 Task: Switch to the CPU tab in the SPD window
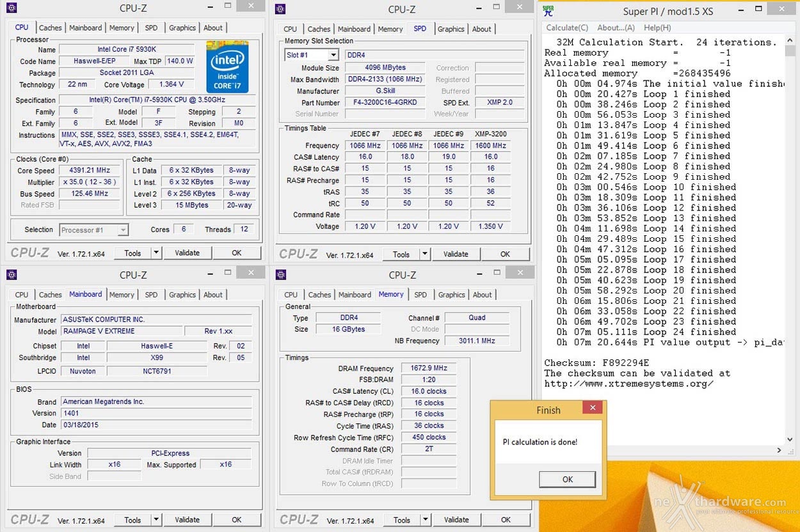click(290, 29)
